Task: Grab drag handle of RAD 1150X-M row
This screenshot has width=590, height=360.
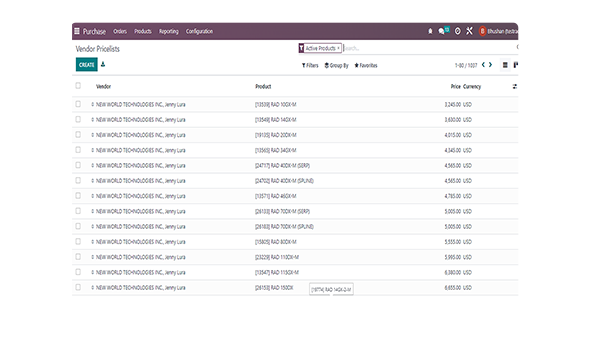Action: point(93,272)
